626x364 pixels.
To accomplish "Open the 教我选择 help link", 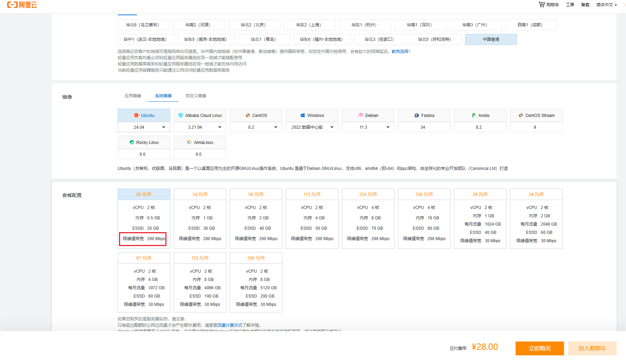I will click(x=400, y=52).
